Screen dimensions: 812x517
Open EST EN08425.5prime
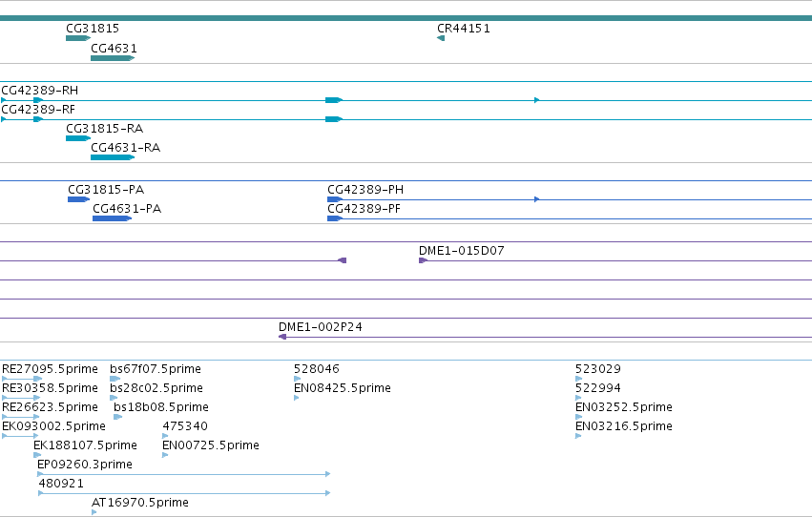point(343,387)
